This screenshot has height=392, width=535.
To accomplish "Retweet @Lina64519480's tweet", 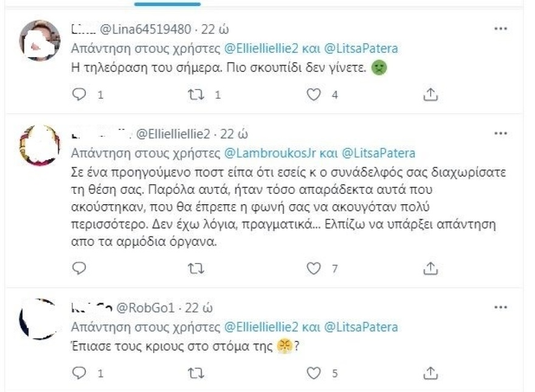I will click(195, 94).
